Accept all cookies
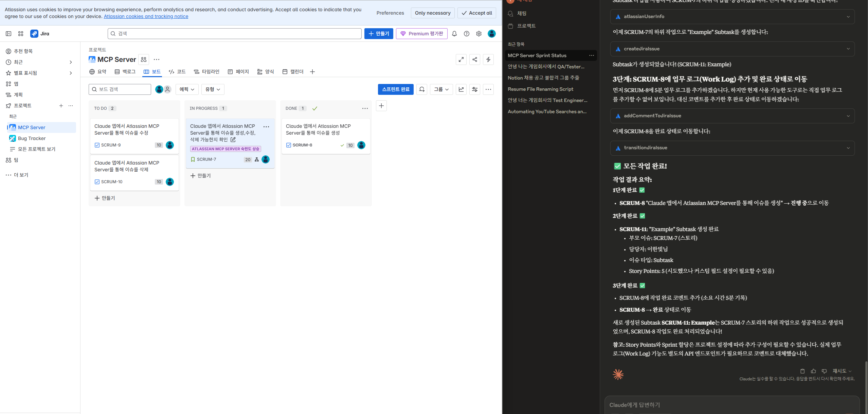Image resolution: width=868 pixels, height=414 pixels. pyautogui.click(x=477, y=13)
